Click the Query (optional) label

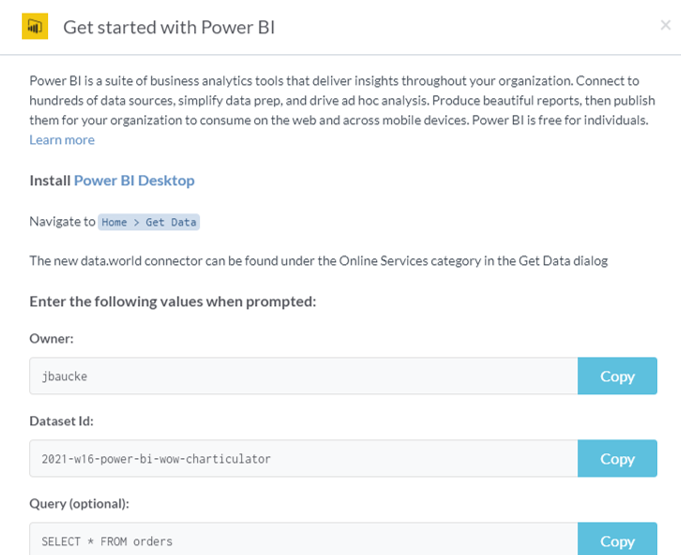tap(79, 503)
